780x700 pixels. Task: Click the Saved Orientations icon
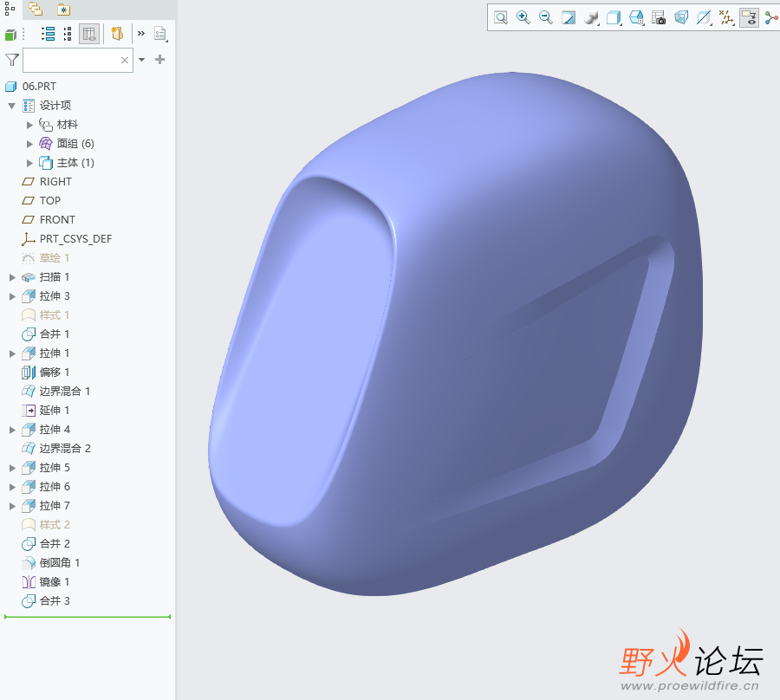point(614,17)
